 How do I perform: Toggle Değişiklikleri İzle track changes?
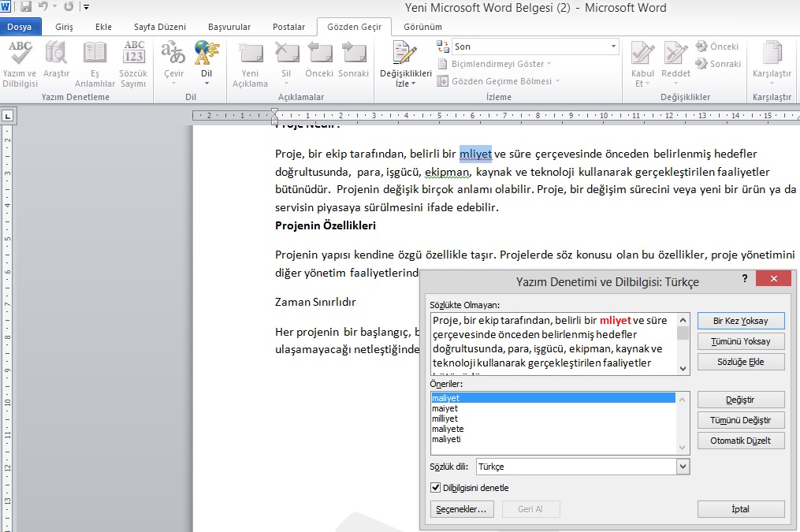406,65
